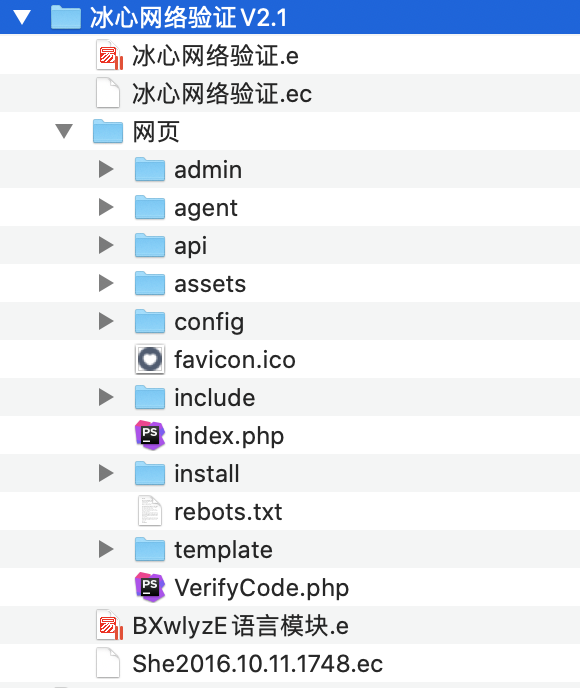Click the 冰心网络验证.e file icon
Viewport: 580px width, 688px height.
pos(109,55)
